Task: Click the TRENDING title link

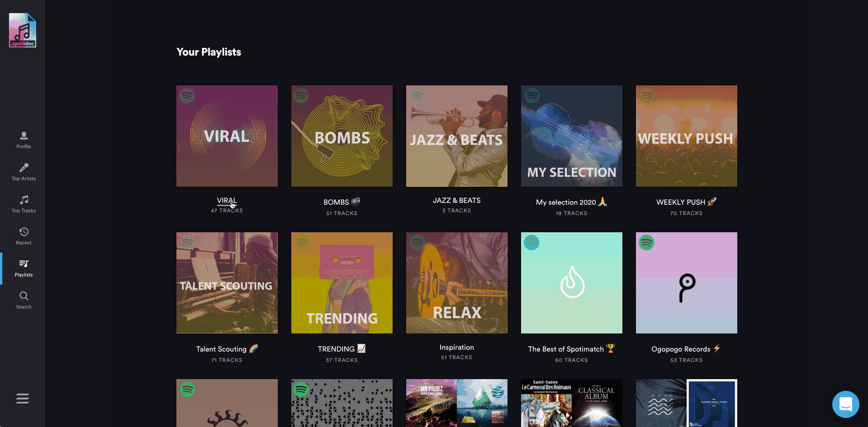Action: click(342, 349)
